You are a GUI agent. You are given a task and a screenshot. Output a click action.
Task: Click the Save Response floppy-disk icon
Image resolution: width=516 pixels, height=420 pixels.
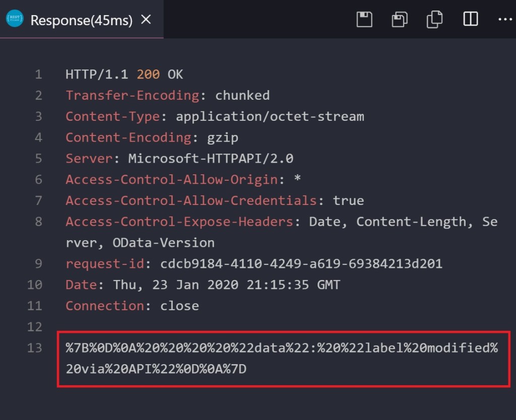364,20
